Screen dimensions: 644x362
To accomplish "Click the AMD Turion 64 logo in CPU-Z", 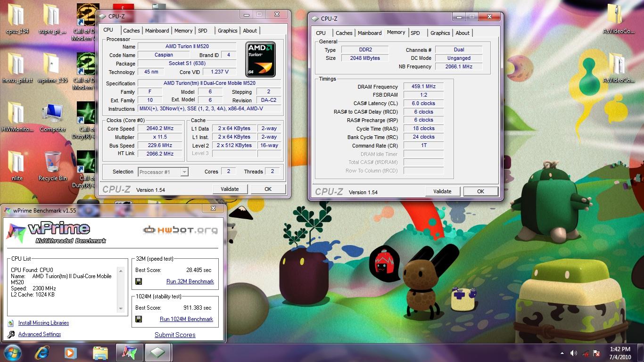I will coord(261,59).
